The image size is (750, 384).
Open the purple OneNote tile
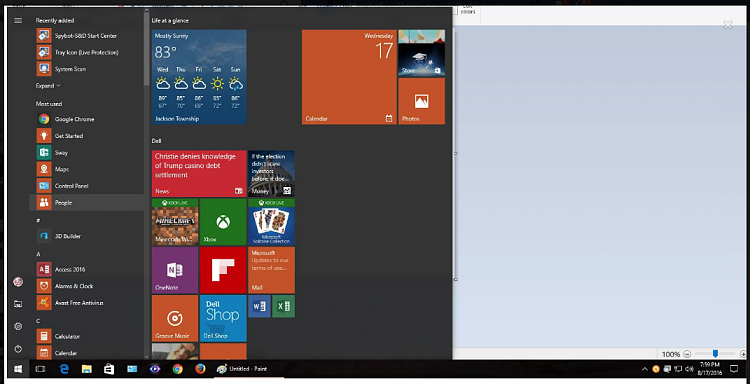tap(175, 270)
